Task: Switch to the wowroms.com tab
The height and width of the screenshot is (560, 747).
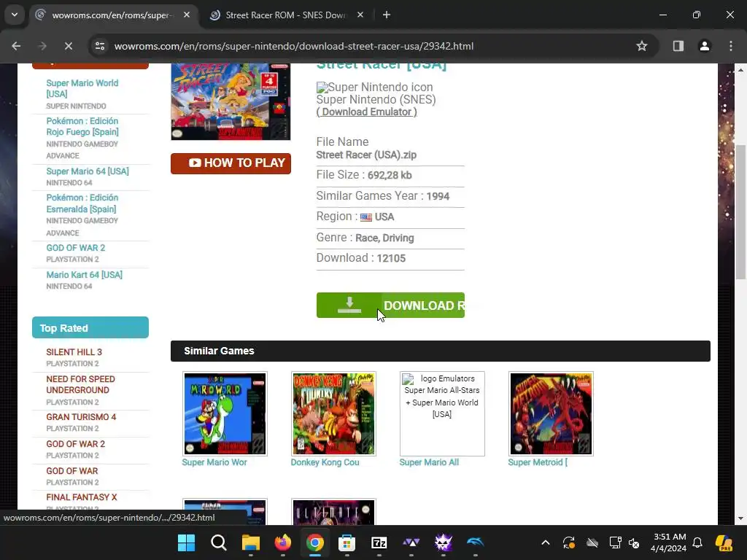Action: [x=115, y=15]
